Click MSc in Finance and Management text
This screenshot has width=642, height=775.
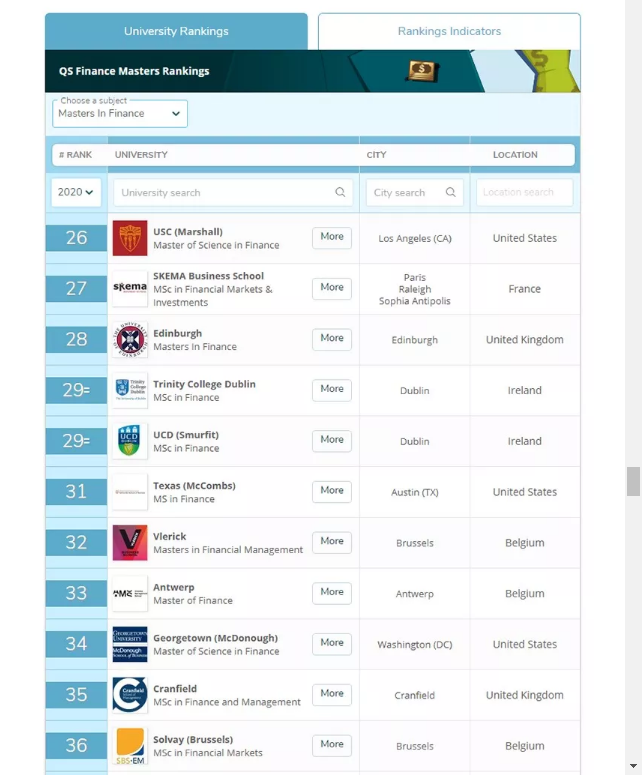(x=227, y=702)
